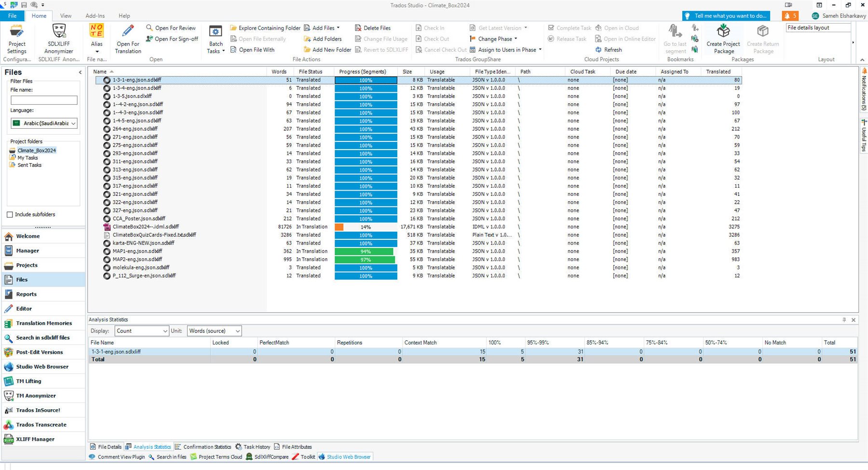Open Task History tab

[x=253, y=447]
